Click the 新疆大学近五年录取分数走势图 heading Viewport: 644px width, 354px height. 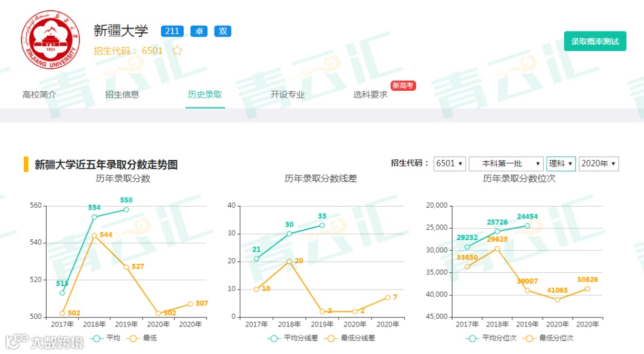click(x=106, y=164)
